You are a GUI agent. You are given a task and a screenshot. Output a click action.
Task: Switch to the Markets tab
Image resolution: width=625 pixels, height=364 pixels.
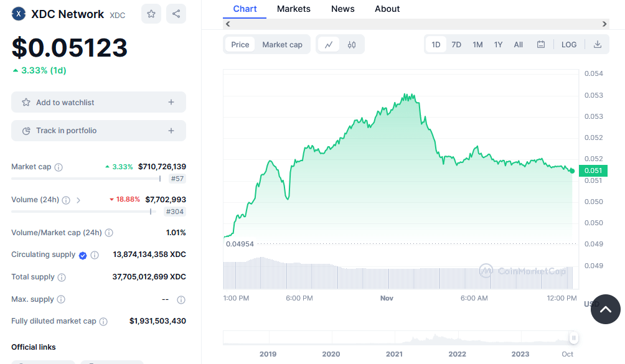pyautogui.click(x=293, y=9)
